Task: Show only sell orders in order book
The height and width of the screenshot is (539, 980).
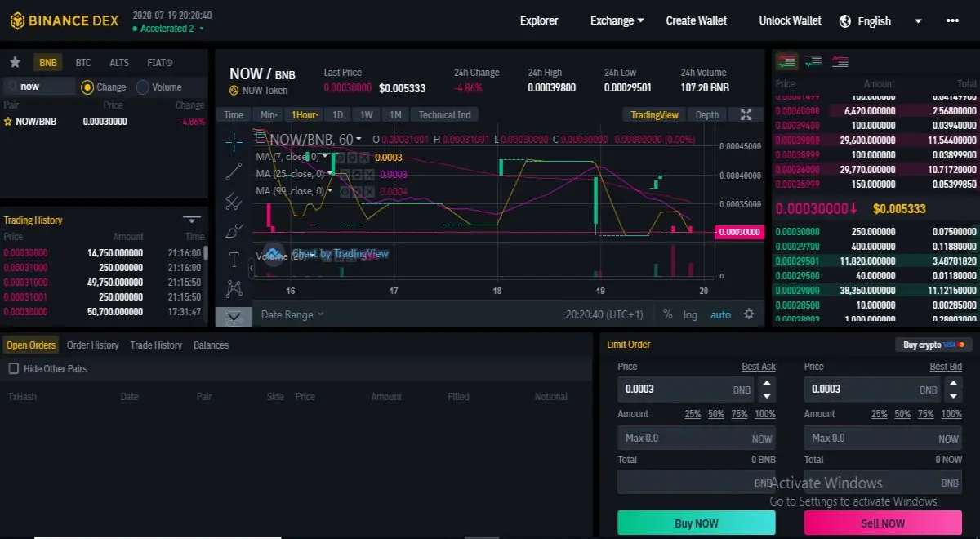Action: (x=840, y=61)
